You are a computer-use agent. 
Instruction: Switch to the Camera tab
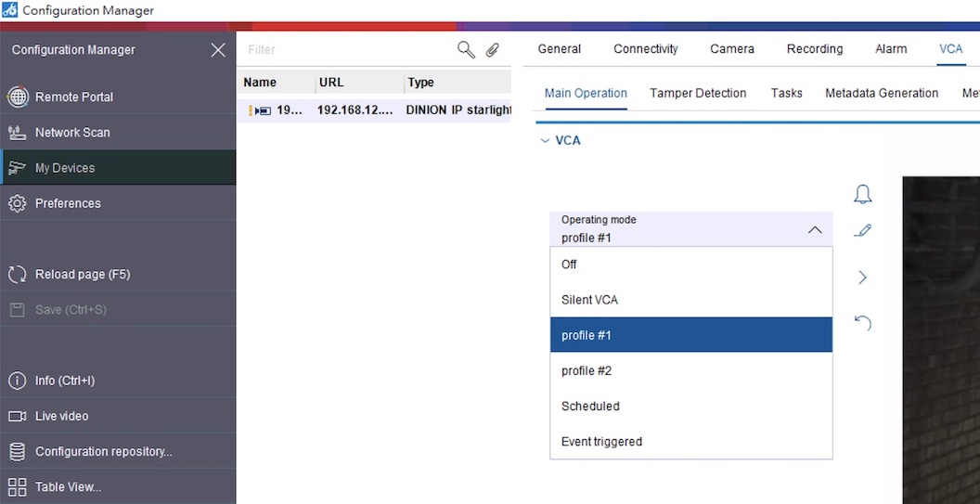click(x=732, y=49)
